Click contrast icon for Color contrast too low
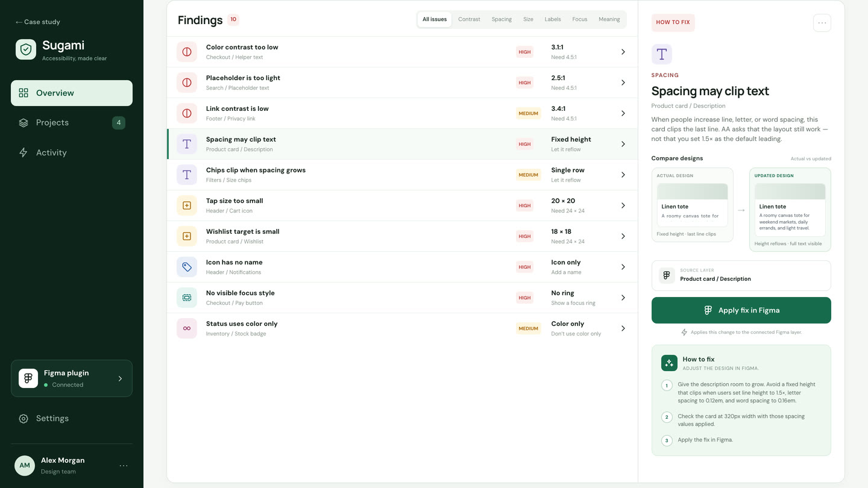The width and height of the screenshot is (868, 488). click(187, 52)
